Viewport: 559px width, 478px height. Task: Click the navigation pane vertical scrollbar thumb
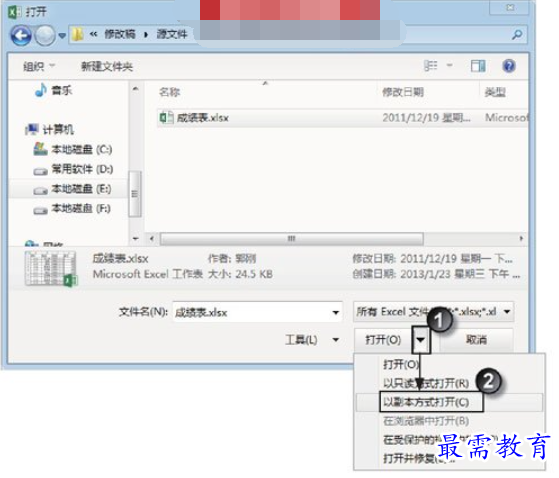[135, 194]
